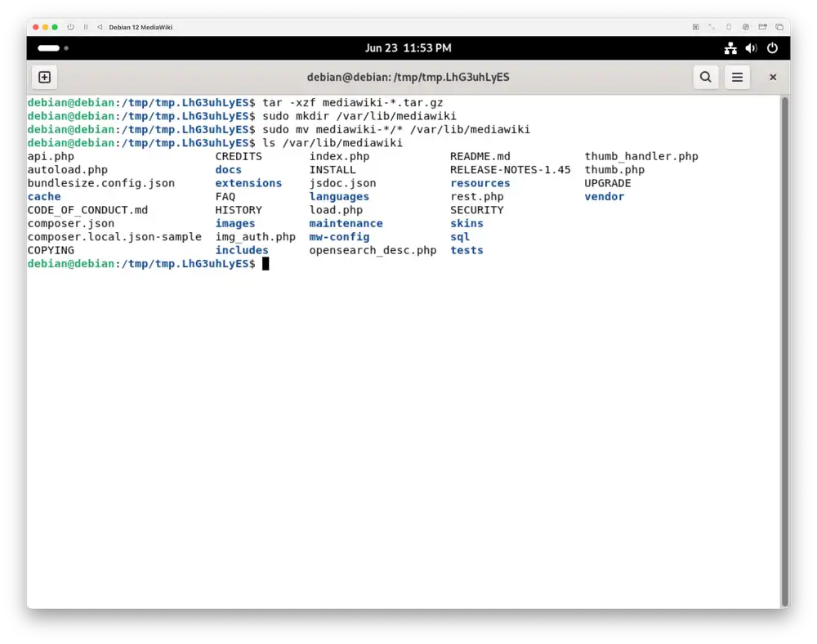Open the network status icon in GNOME panel
The height and width of the screenshot is (644, 817).
point(730,48)
